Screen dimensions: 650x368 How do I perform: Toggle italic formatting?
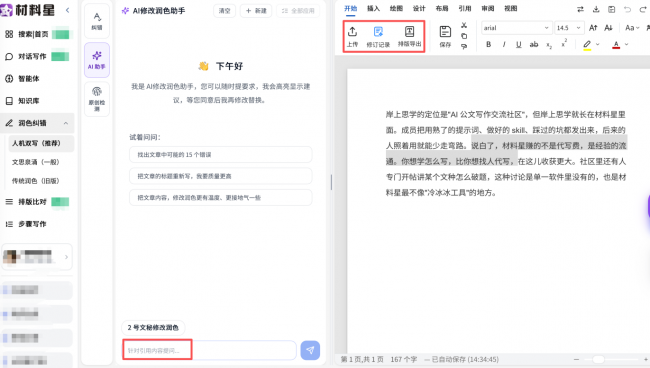tap(504, 44)
